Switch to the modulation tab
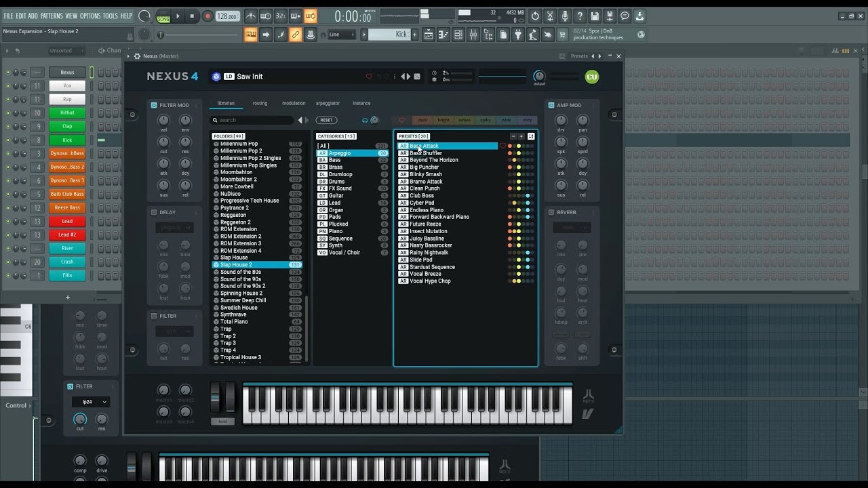The image size is (868, 488). pos(294,104)
